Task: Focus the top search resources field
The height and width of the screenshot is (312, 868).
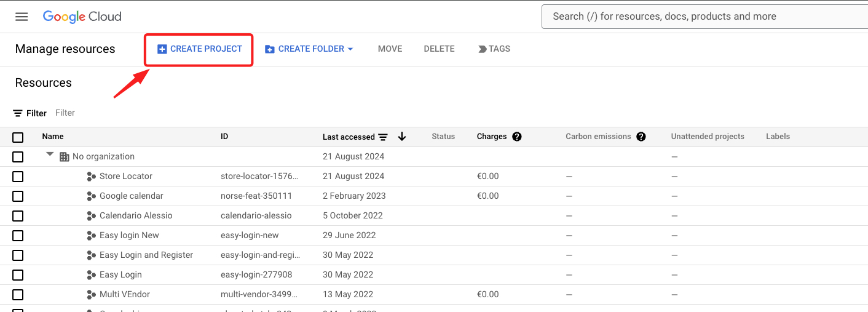Action: coord(704,17)
